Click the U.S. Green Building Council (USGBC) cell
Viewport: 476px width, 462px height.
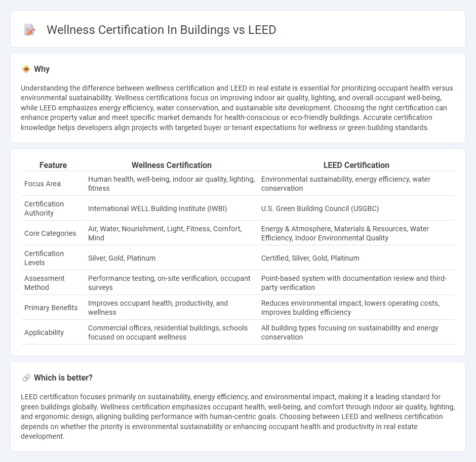coord(356,208)
